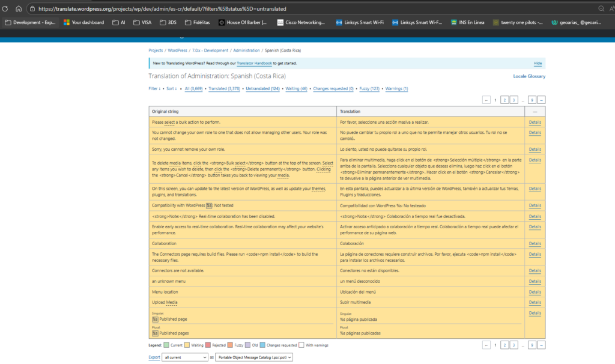
Task: Hide the Translator Handbook notice
Action: 538,63
